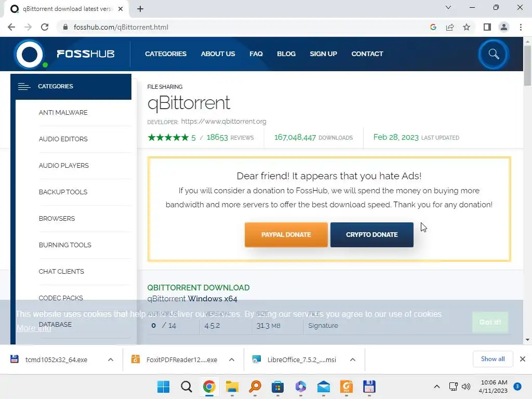Click the browser forward arrow
This screenshot has height=399, width=532.
(28, 27)
